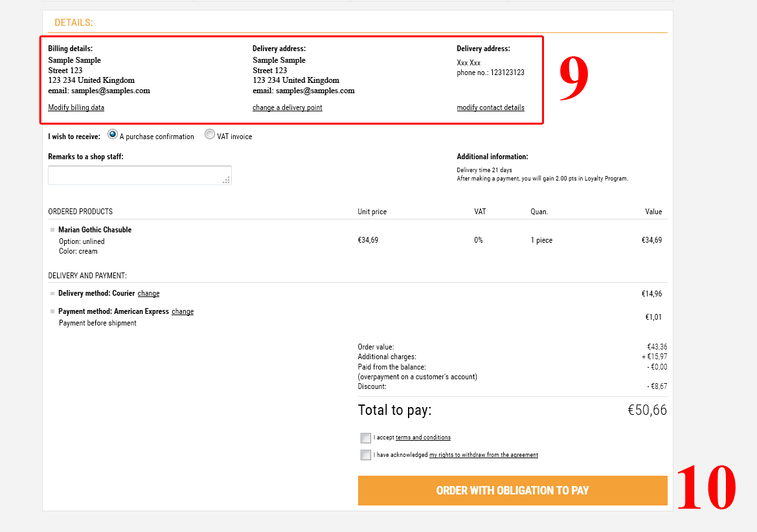The image size is (757, 532).
Task: Click the DETAILS section heading
Action: [x=73, y=23]
